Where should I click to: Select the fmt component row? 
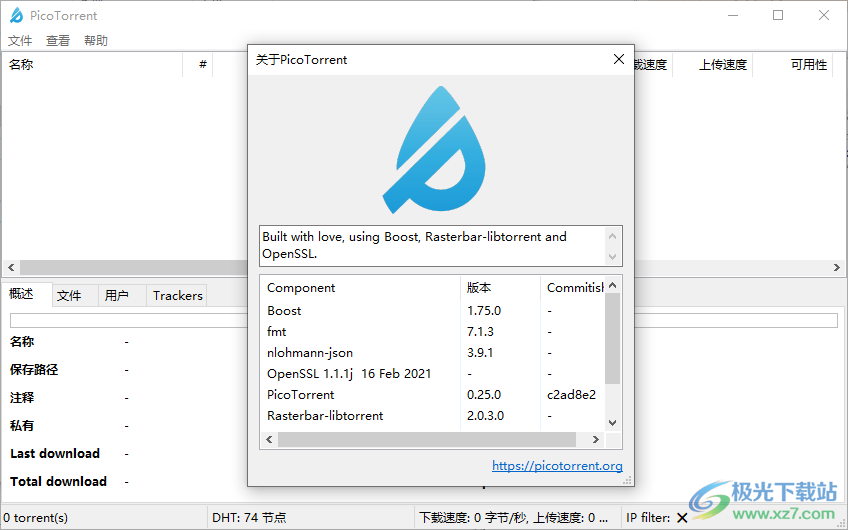click(433, 332)
